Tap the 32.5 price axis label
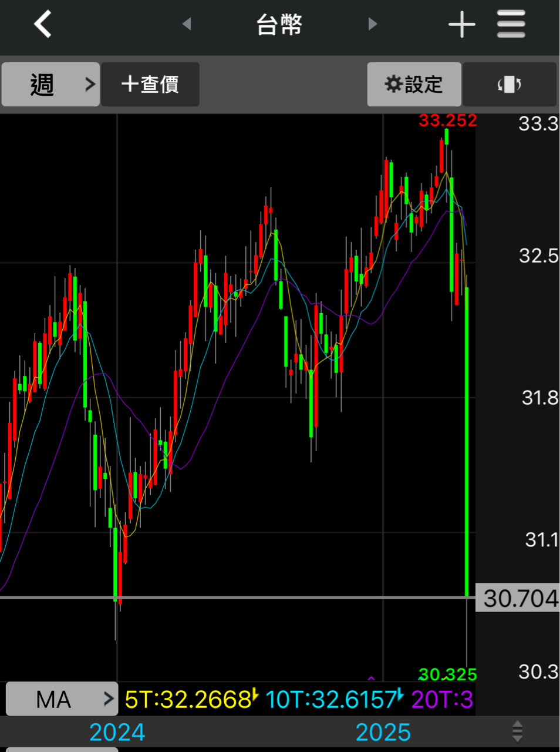The image size is (560, 752). [538, 256]
